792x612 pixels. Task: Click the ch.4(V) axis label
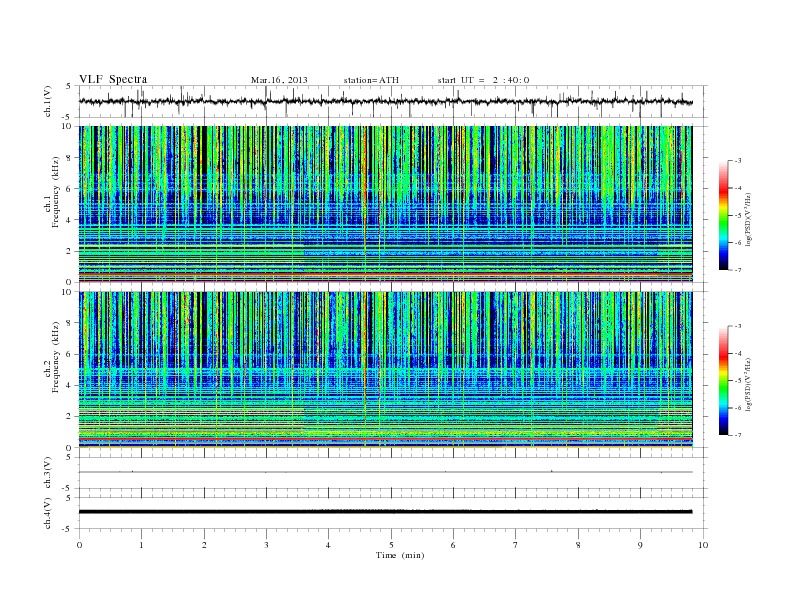click(x=47, y=513)
